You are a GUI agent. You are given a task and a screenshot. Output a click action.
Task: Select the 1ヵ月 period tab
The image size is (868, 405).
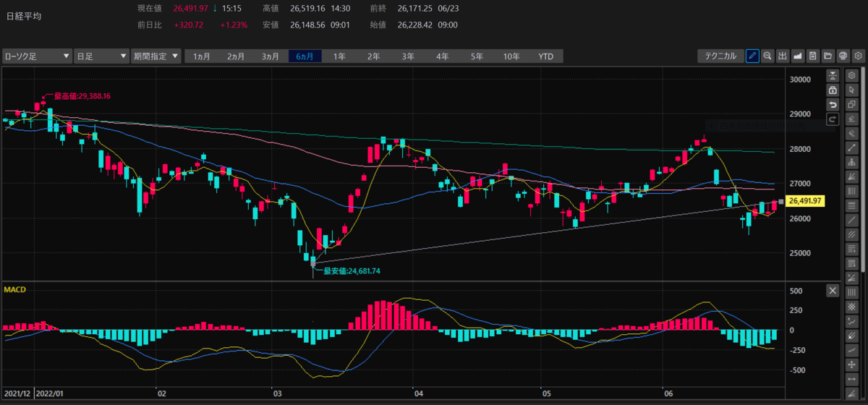pos(202,56)
